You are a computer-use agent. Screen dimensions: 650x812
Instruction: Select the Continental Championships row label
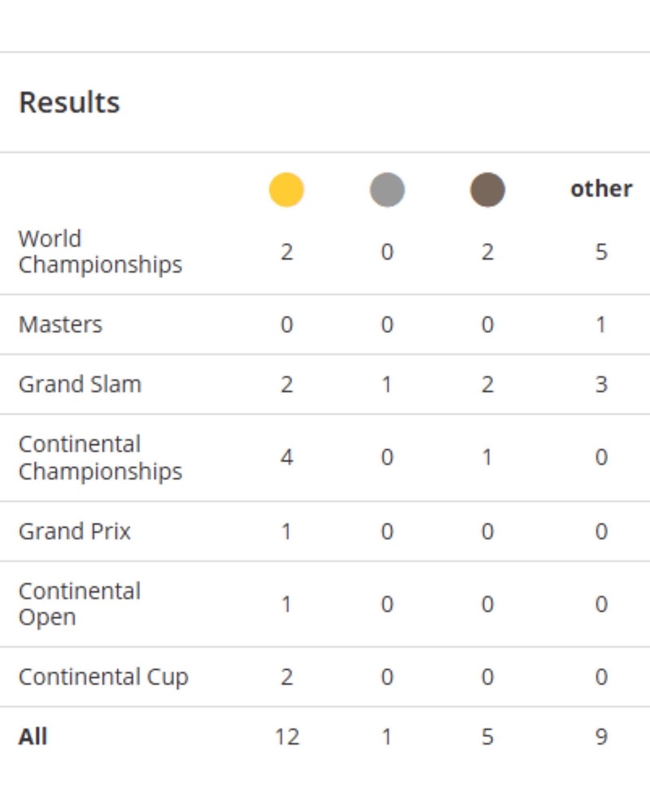tap(100, 458)
